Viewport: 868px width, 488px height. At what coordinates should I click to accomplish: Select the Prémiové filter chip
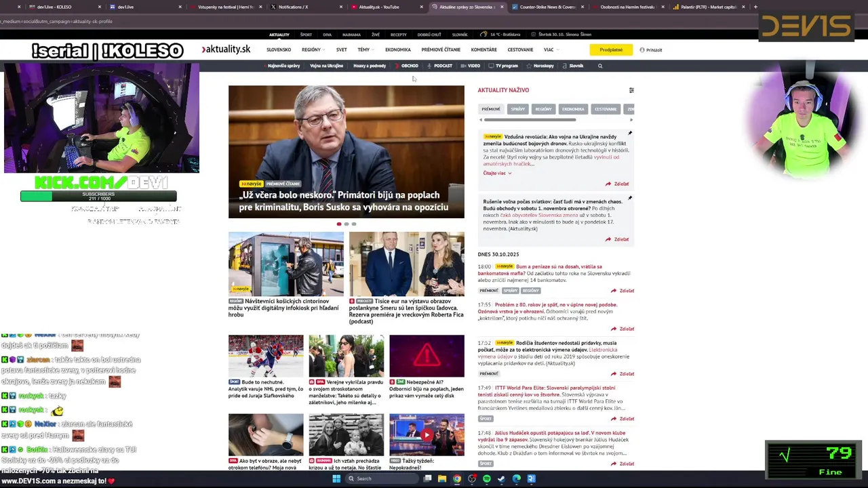click(x=491, y=109)
